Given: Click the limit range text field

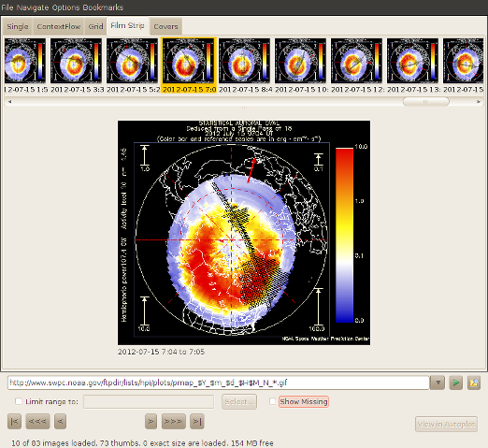Looking at the screenshot, I should pos(149,402).
